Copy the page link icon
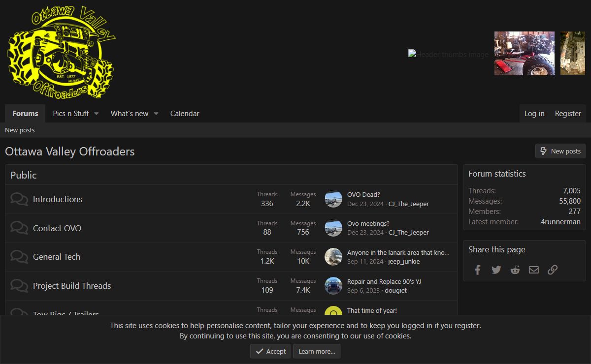The image size is (591, 364). (x=553, y=270)
